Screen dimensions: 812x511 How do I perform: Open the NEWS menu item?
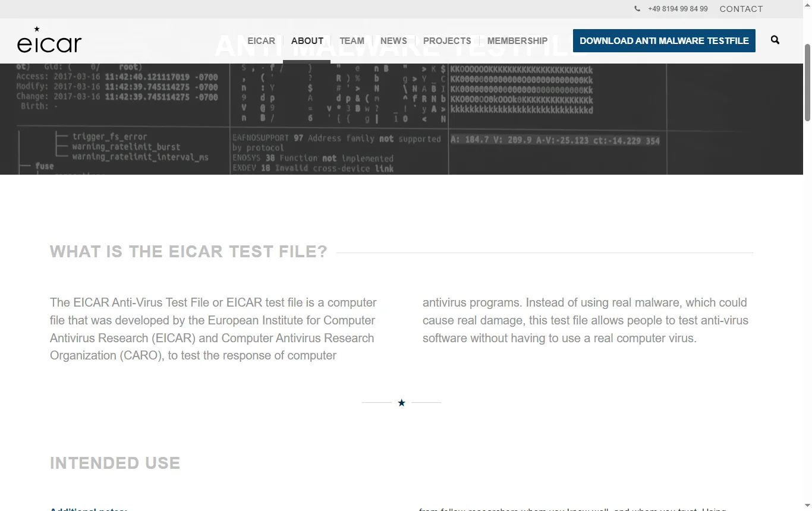click(x=394, y=41)
